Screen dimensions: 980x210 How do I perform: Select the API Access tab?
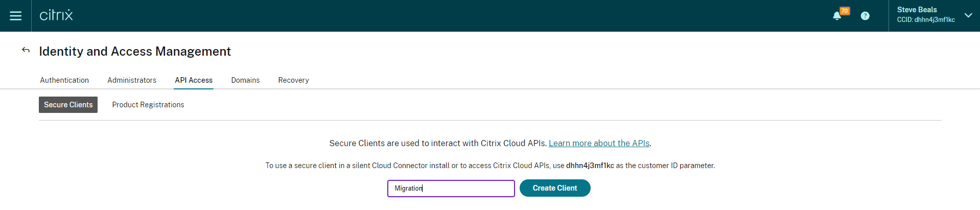click(x=194, y=80)
